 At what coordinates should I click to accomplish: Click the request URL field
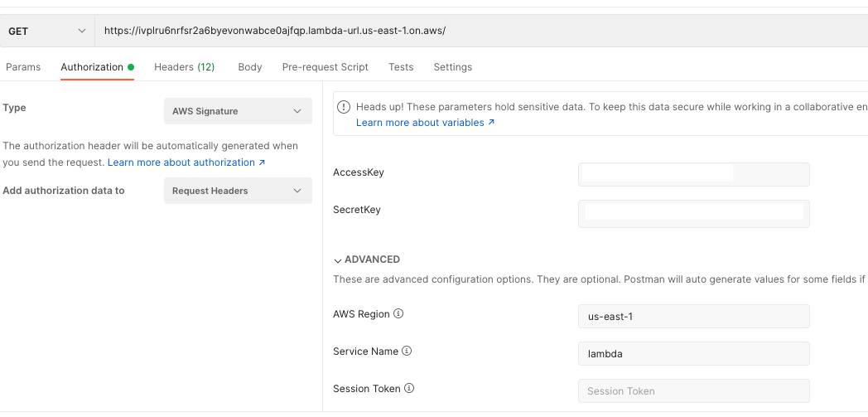pyautogui.click(x=480, y=31)
